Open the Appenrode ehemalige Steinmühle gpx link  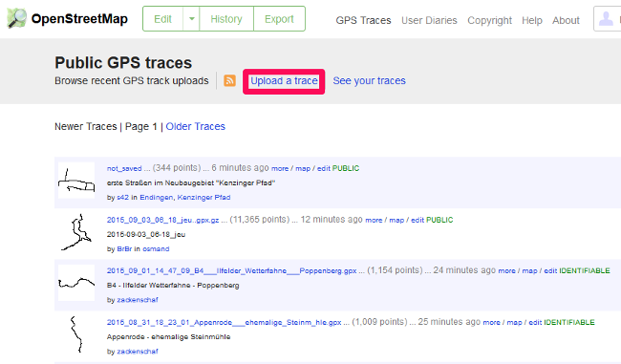[x=225, y=322]
